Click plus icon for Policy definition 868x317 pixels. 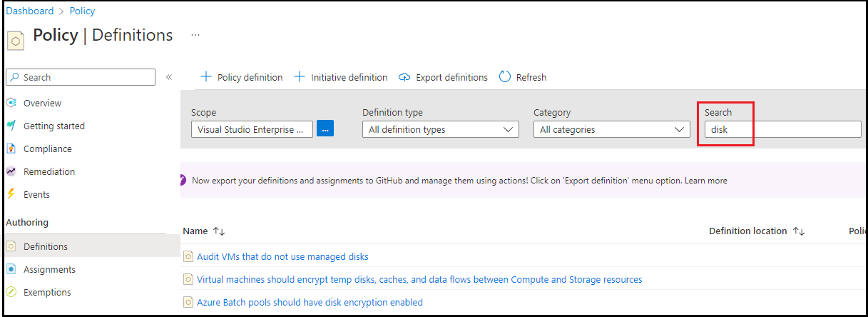[206, 76]
